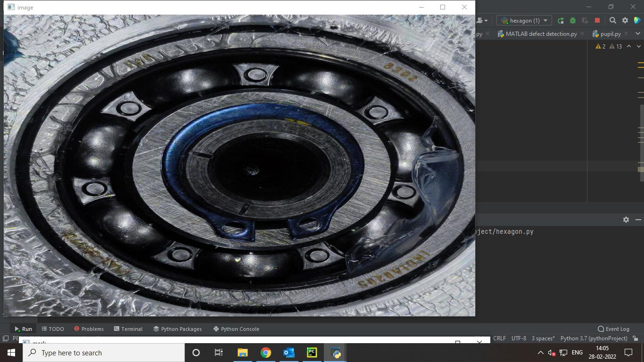This screenshot has height=362, width=644.
Task: Close the MATLAB defect detection.py tab
Action: [x=582, y=33]
